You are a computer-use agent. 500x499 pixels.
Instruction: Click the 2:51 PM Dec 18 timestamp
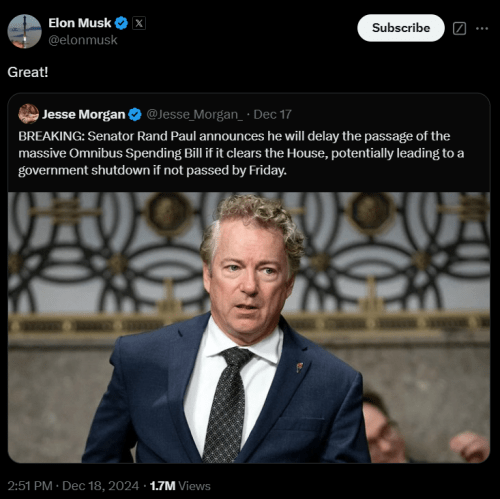click(x=73, y=486)
